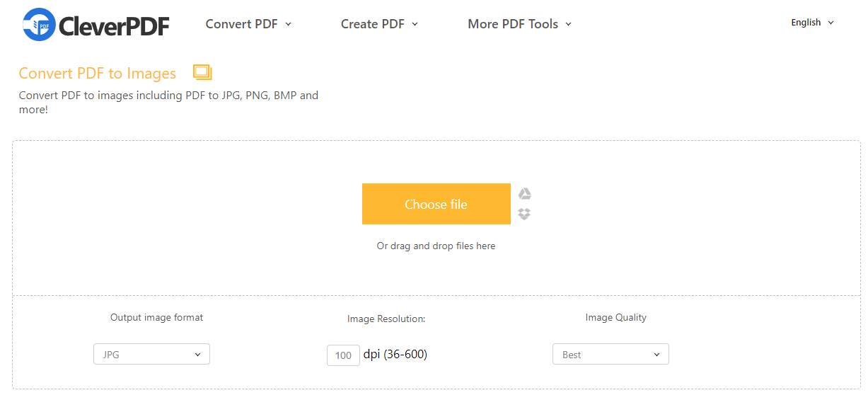Click the image resolution dpi field

pos(343,355)
